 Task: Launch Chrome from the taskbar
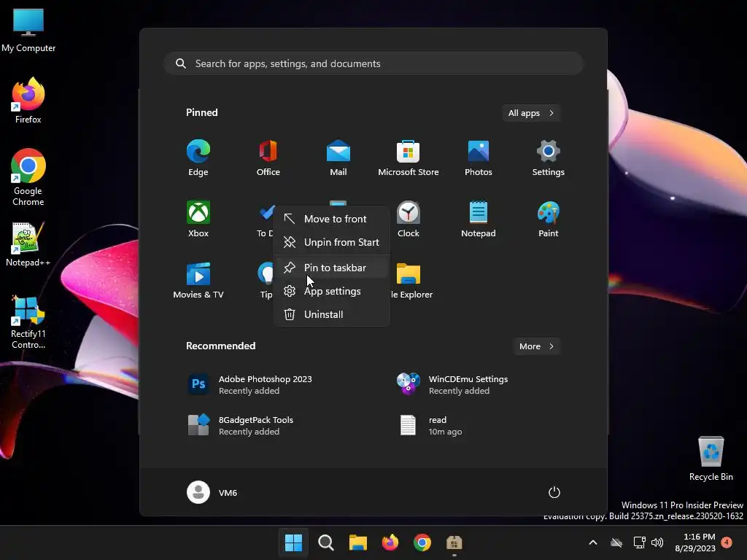[x=422, y=542]
